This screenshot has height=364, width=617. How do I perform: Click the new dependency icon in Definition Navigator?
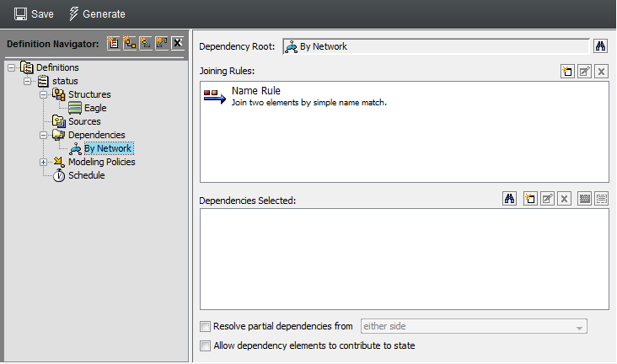tap(161, 43)
